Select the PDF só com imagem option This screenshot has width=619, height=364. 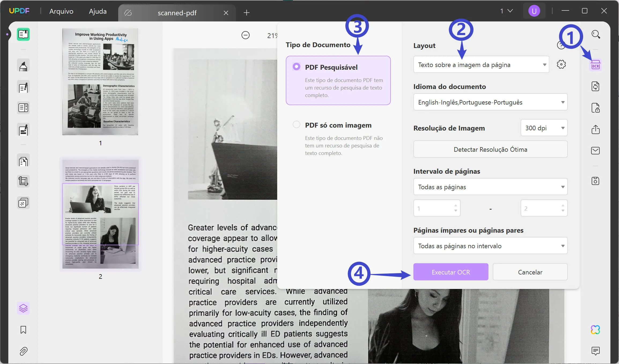(296, 124)
